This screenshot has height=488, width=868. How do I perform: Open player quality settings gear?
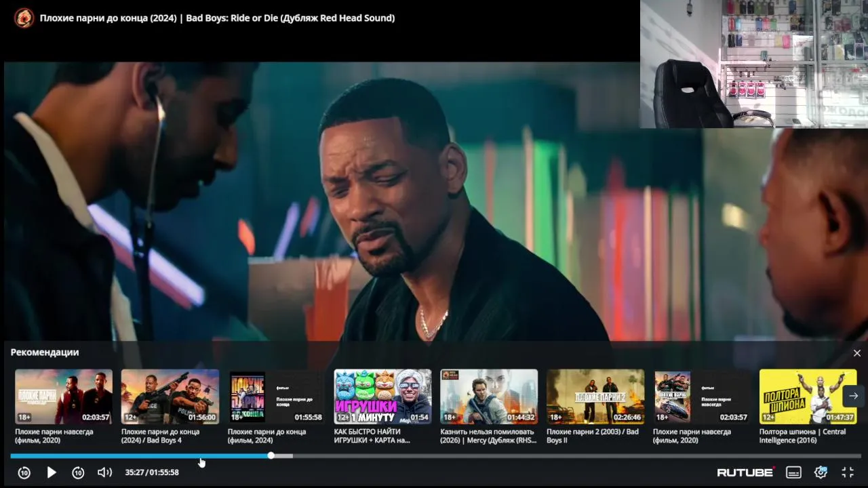click(x=821, y=472)
